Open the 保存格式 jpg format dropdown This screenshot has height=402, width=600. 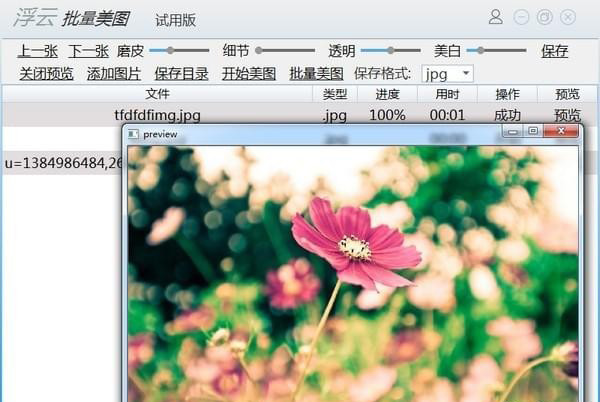coord(447,73)
